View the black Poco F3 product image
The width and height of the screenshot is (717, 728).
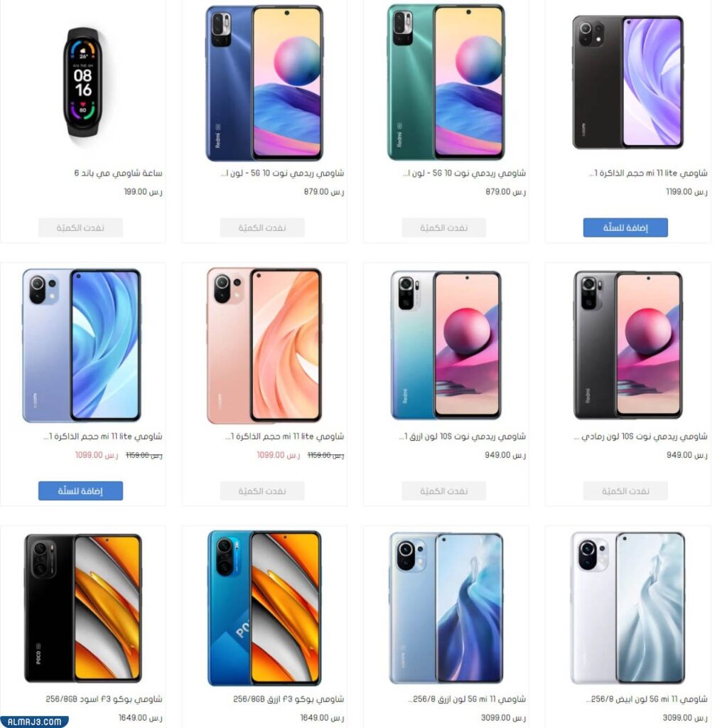pos(82,609)
